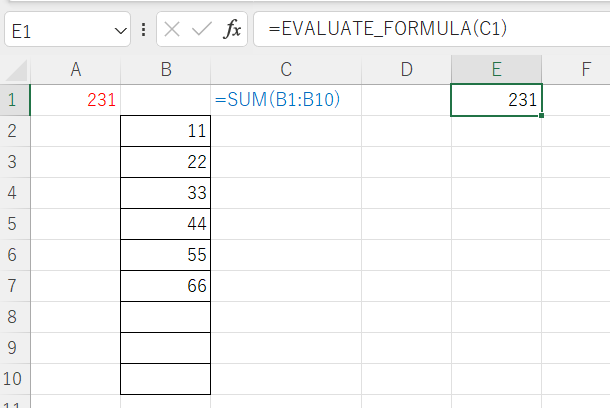610x408 pixels.
Task: Click cell B2 containing 11
Action: (165, 131)
